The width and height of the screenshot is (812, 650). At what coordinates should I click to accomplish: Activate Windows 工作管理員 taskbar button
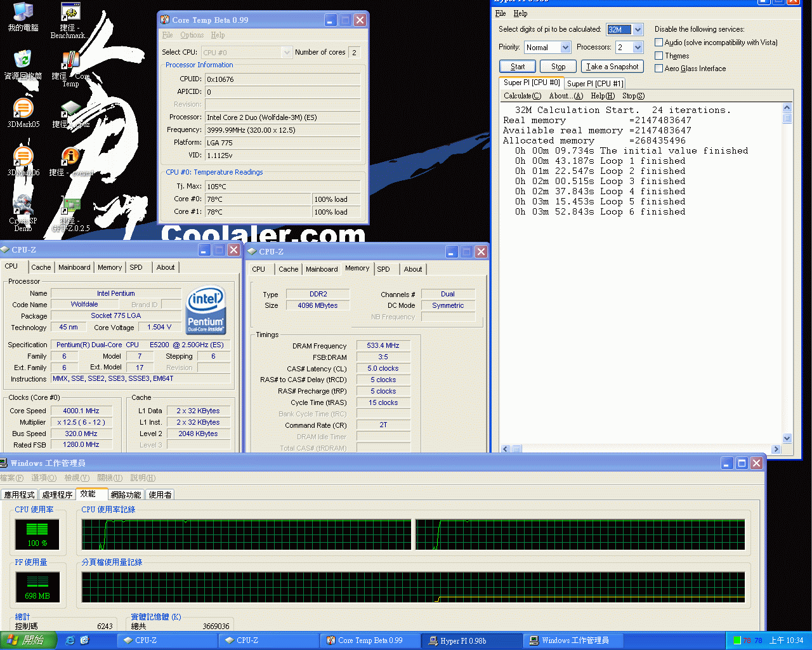(574, 640)
